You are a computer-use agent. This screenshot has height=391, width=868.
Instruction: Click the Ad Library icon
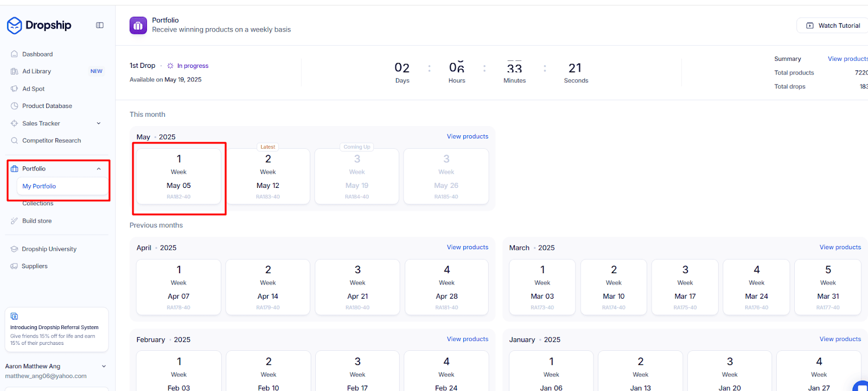coord(15,72)
